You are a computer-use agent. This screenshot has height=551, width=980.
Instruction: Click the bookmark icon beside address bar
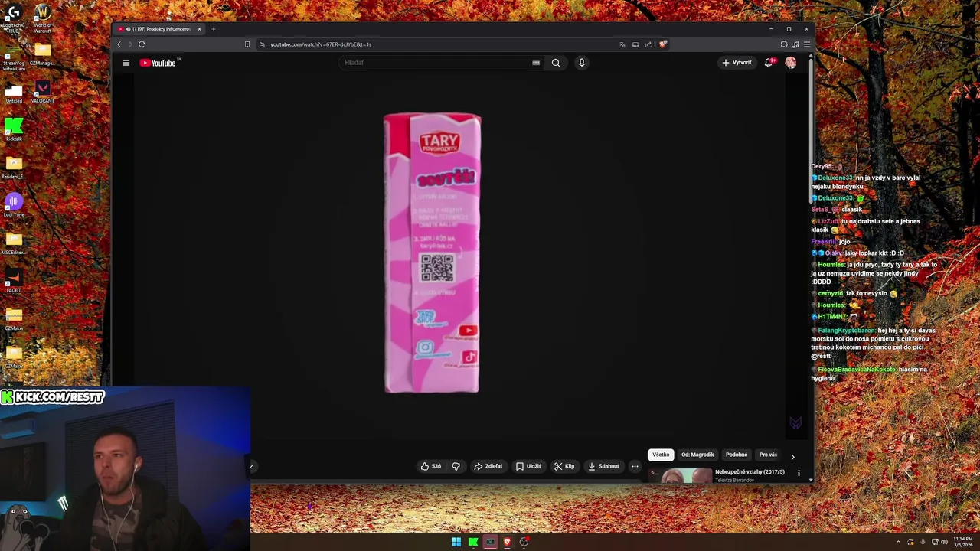(x=247, y=44)
